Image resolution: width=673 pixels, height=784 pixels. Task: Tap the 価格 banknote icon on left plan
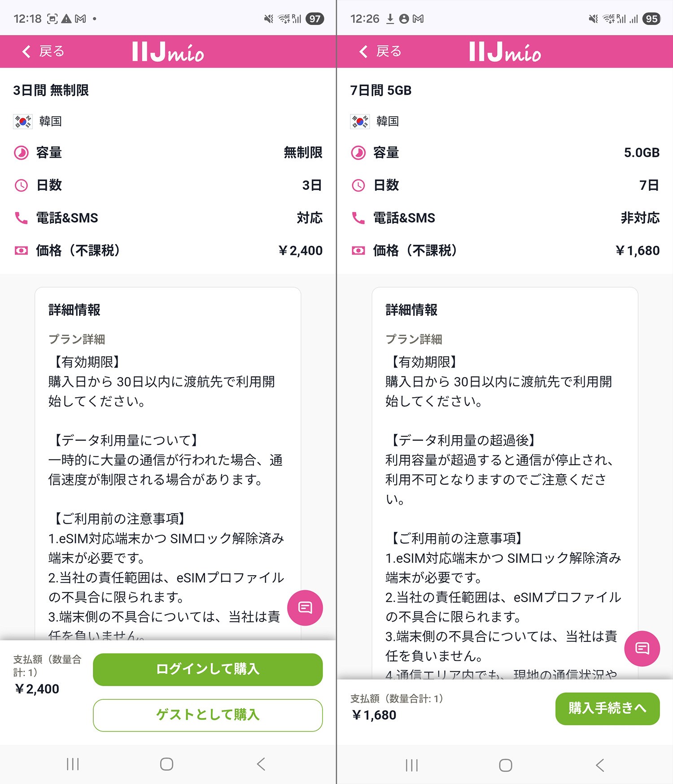point(20,250)
